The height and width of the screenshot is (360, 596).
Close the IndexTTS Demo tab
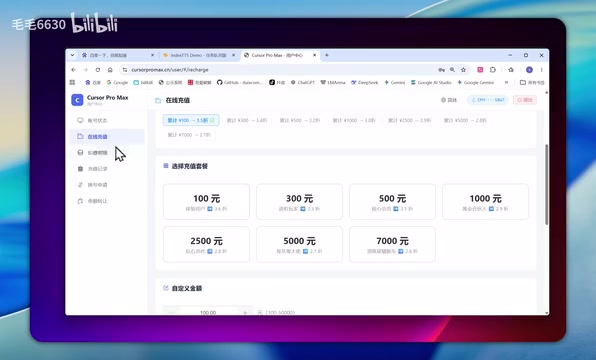pyautogui.click(x=233, y=55)
